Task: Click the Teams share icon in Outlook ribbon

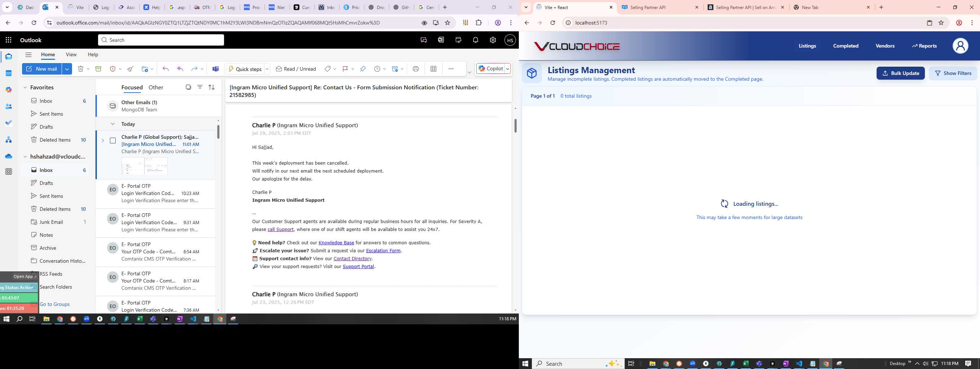Action: pyautogui.click(x=215, y=69)
